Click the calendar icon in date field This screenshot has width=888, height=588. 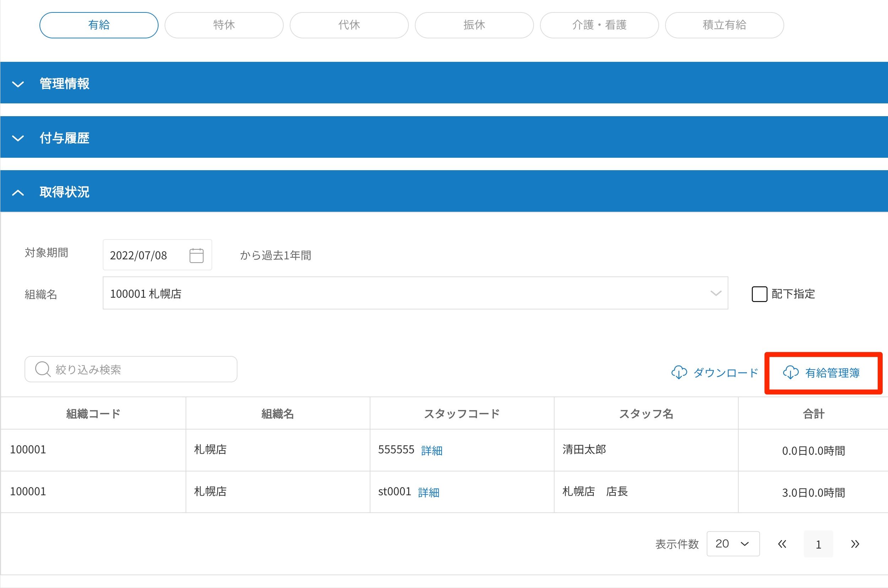[x=196, y=255]
